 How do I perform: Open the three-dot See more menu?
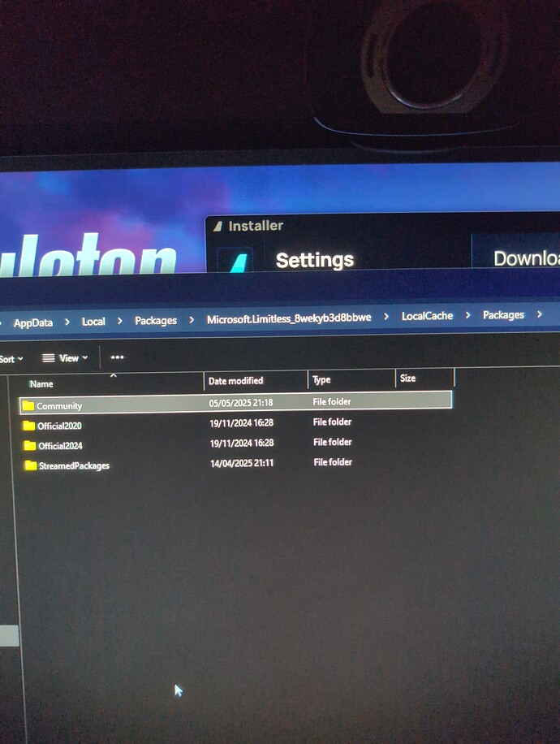[118, 357]
